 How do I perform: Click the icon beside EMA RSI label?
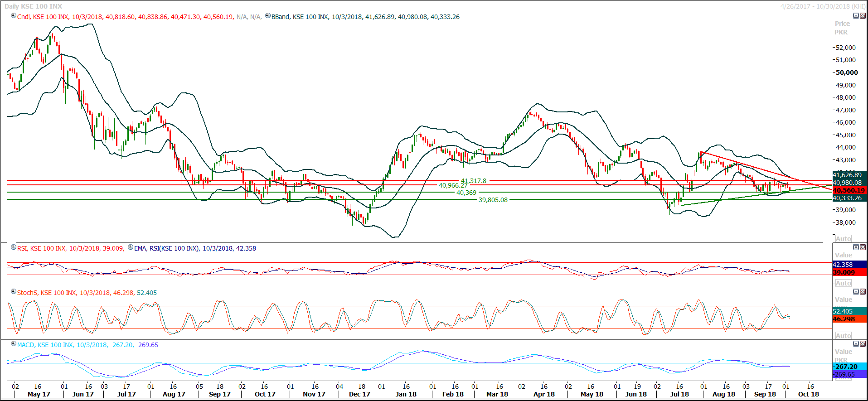[x=131, y=247]
